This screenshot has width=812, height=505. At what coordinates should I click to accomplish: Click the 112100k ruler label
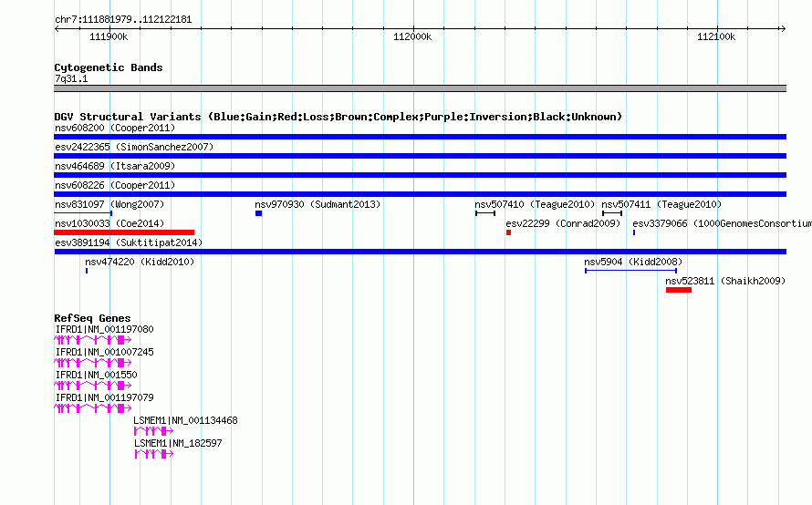[716, 36]
